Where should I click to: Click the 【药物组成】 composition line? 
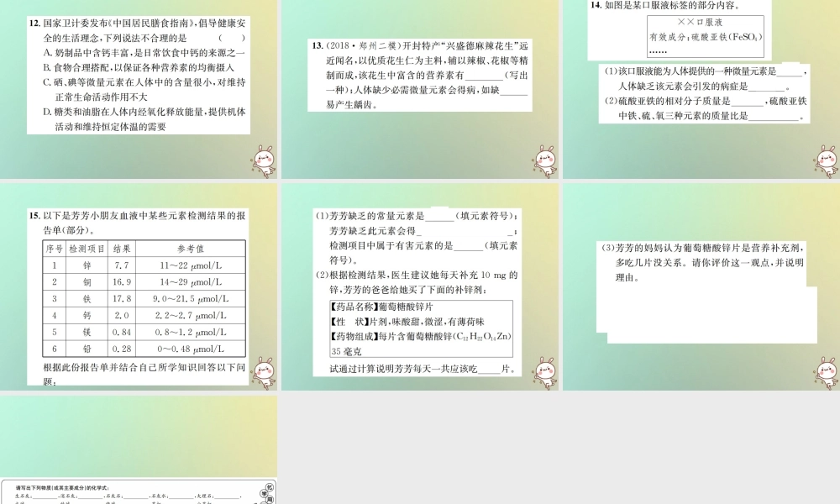point(421,336)
